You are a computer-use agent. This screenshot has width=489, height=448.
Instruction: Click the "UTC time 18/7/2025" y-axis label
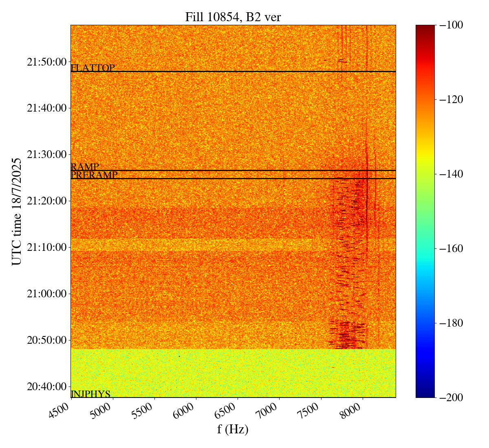(17, 211)
